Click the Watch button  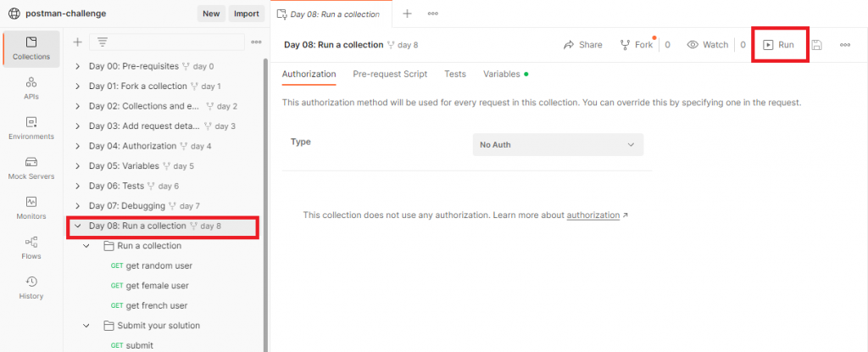click(x=708, y=45)
